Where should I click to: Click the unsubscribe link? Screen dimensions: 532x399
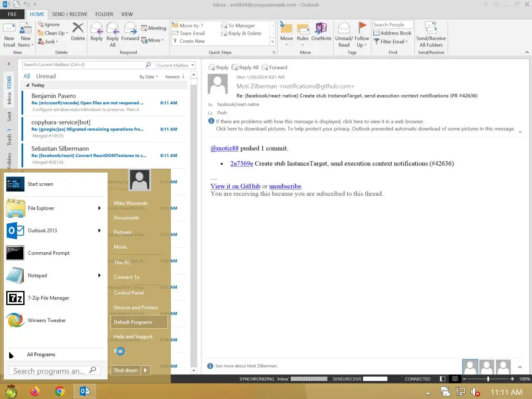[x=285, y=186]
